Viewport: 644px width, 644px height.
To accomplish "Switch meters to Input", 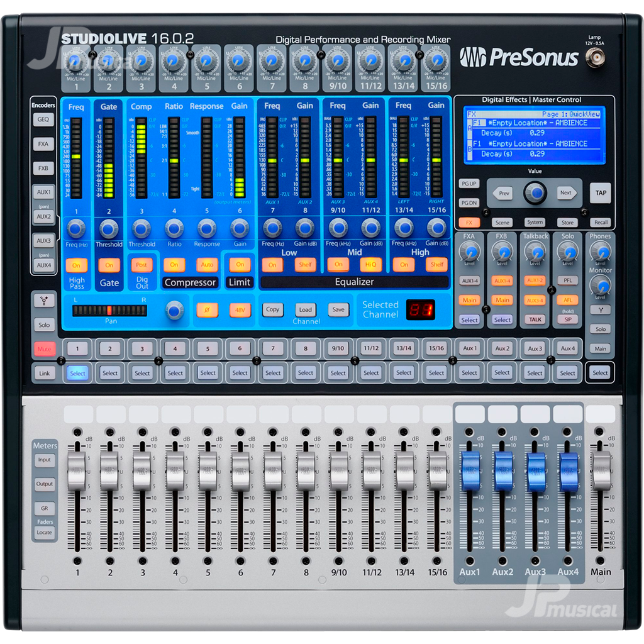I will (x=45, y=460).
